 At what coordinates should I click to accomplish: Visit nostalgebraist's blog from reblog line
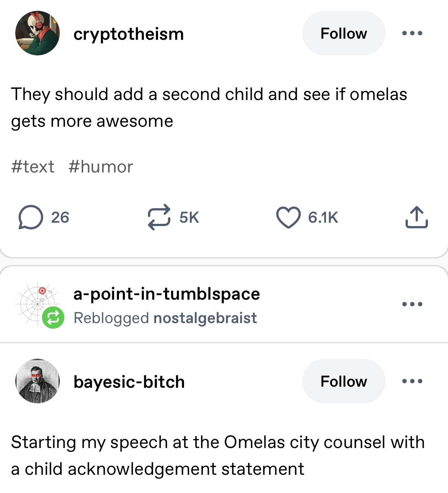pyautogui.click(x=205, y=318)
